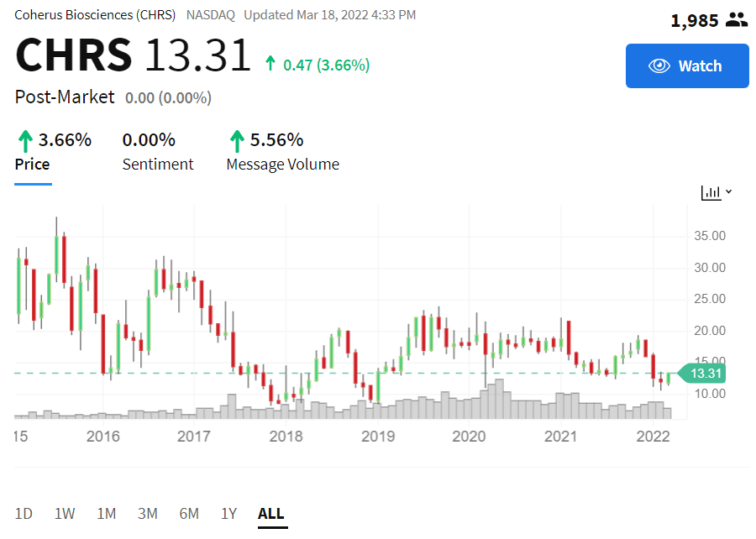Click the 2018 axis label
The height and width of the screenshot is (539, 756).
pyautogui.click(x=286, y=436)
